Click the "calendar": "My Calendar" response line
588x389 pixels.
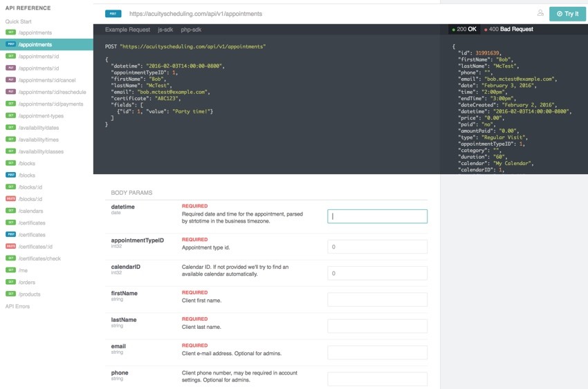click(x=496, y=163)
